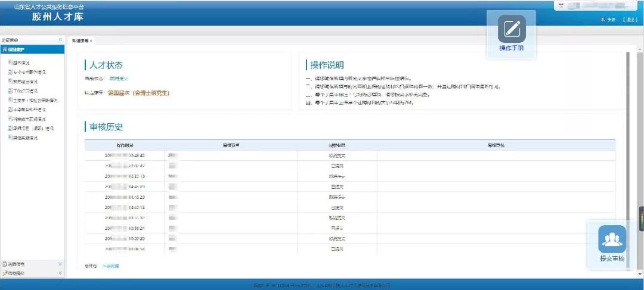Open the 操作手册 pencil icon
The image size is (644, 290).
tap(512, 29)
